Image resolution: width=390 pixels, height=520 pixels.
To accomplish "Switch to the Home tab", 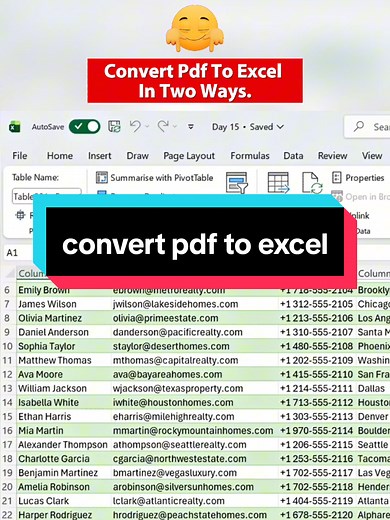I will point(60,156).
